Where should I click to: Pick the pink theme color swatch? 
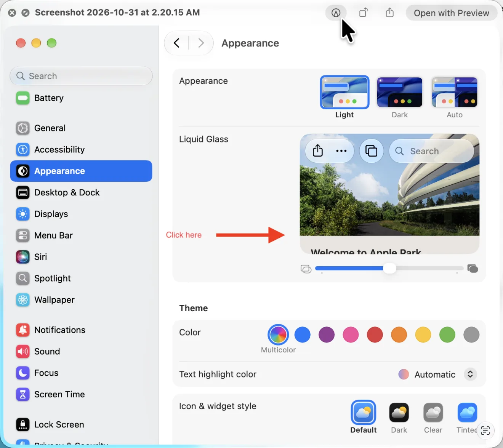(x=351, y=335)
